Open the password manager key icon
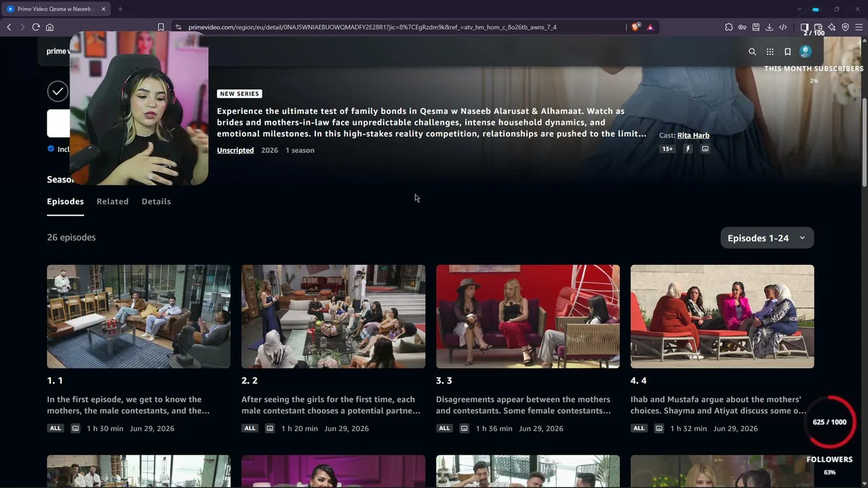Screen dimensions: 868x488 743,27
